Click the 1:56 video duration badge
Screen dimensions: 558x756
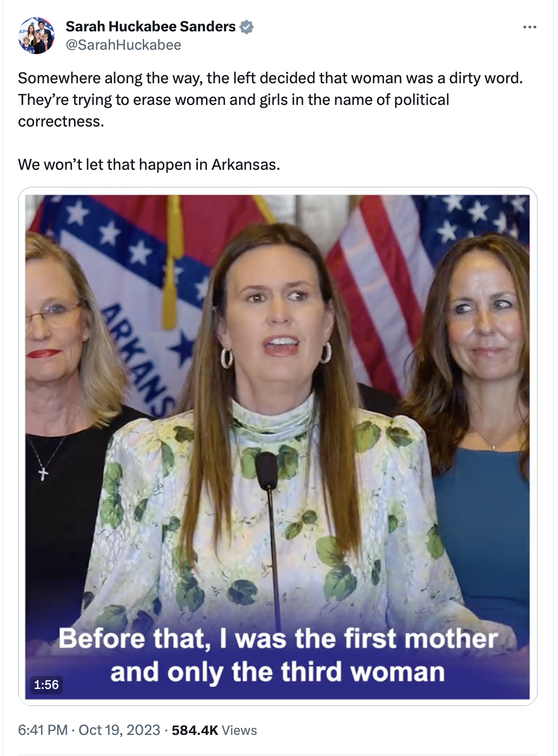46,685
